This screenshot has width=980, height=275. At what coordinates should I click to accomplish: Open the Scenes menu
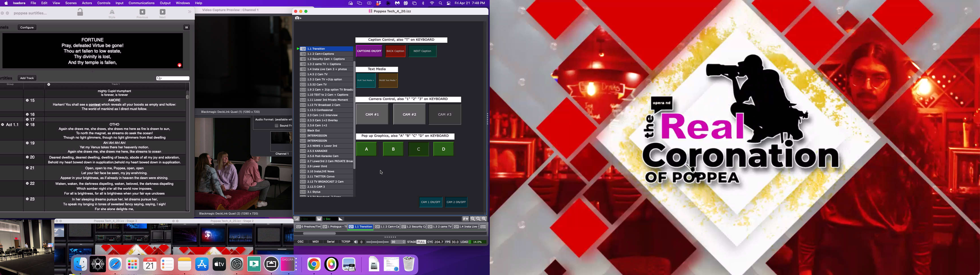coord(71,3)
